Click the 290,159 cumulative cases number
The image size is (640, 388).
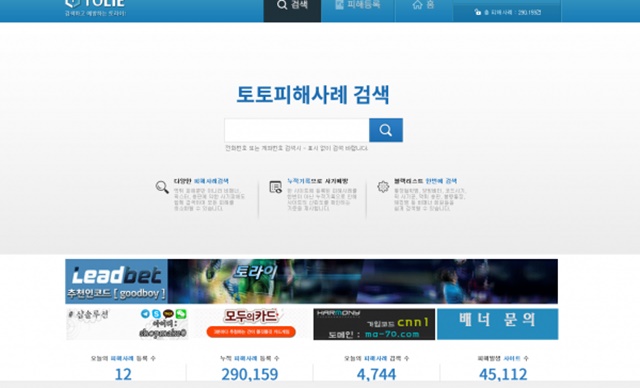(x=250, y=374)
